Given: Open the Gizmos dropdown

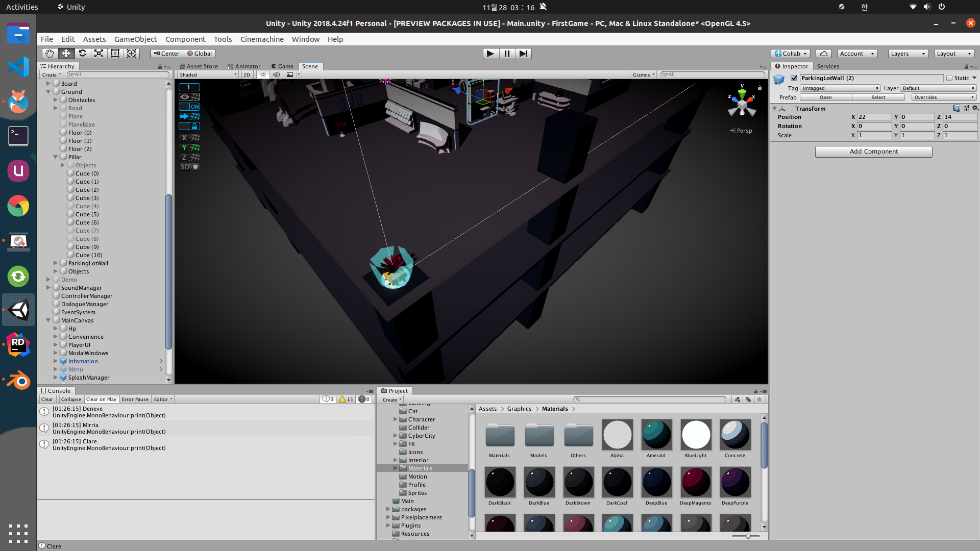Looking at the screenshot, I should tap(644, 74).
